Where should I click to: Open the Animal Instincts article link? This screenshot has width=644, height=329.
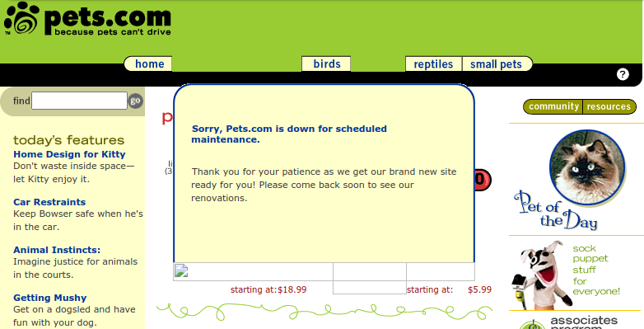coord(57,250)
